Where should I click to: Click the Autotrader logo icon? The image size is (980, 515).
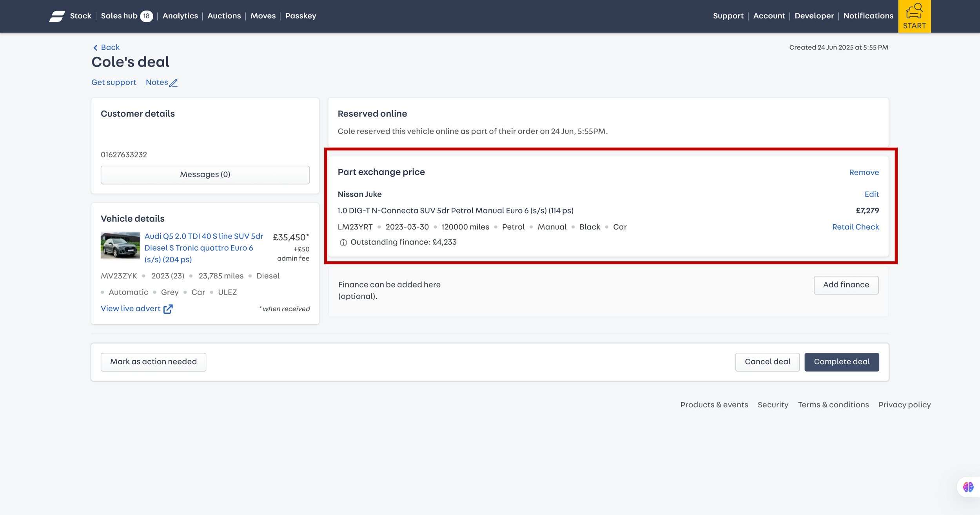pyautogui.click(x=57, y=16)
